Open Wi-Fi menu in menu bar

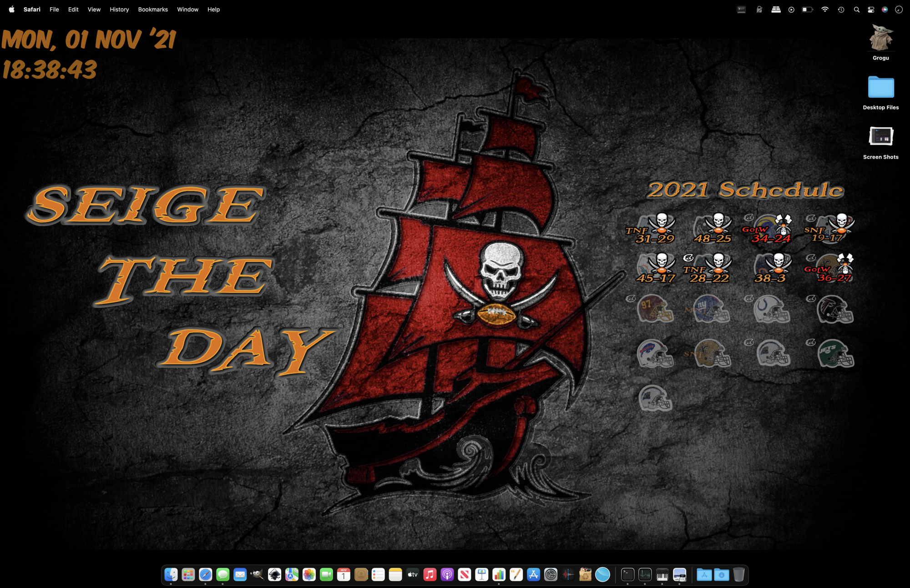(825, 9)
